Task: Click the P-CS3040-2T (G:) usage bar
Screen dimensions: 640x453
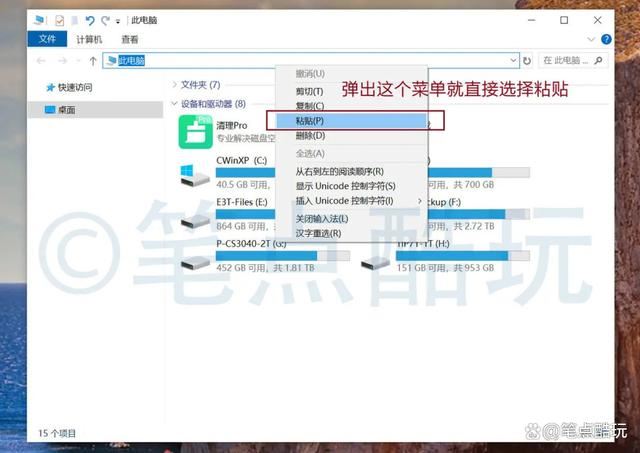Action: click(283, 256)
